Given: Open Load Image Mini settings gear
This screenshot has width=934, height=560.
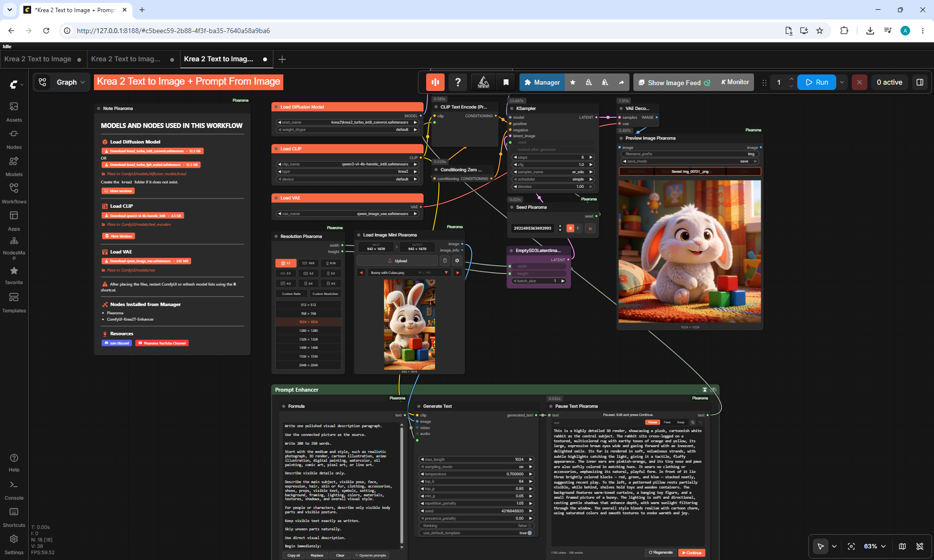Looking at the screenshot, I should tap(457, 261).
